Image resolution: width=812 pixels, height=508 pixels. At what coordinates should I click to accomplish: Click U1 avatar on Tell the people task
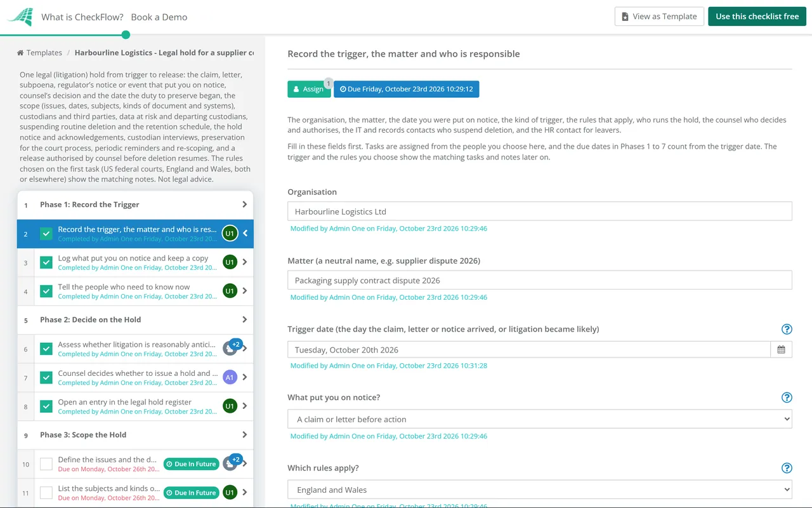click(x=230, y=291)
